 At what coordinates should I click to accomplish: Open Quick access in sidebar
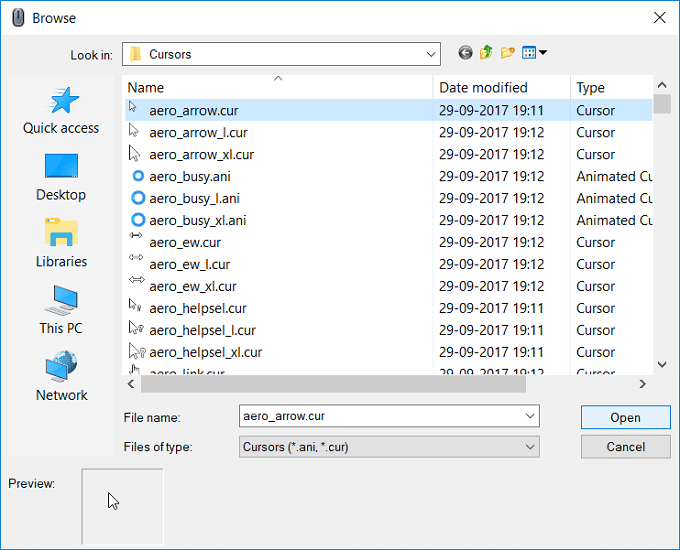61,111
